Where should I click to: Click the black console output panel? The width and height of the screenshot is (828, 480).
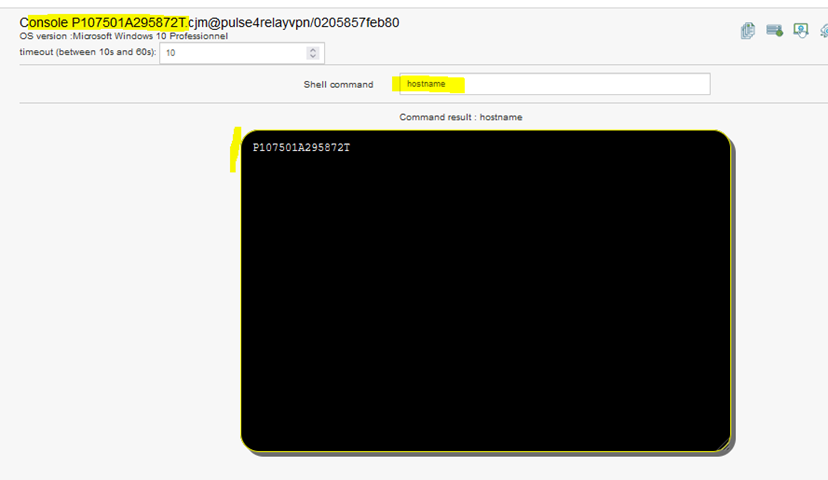485,300
